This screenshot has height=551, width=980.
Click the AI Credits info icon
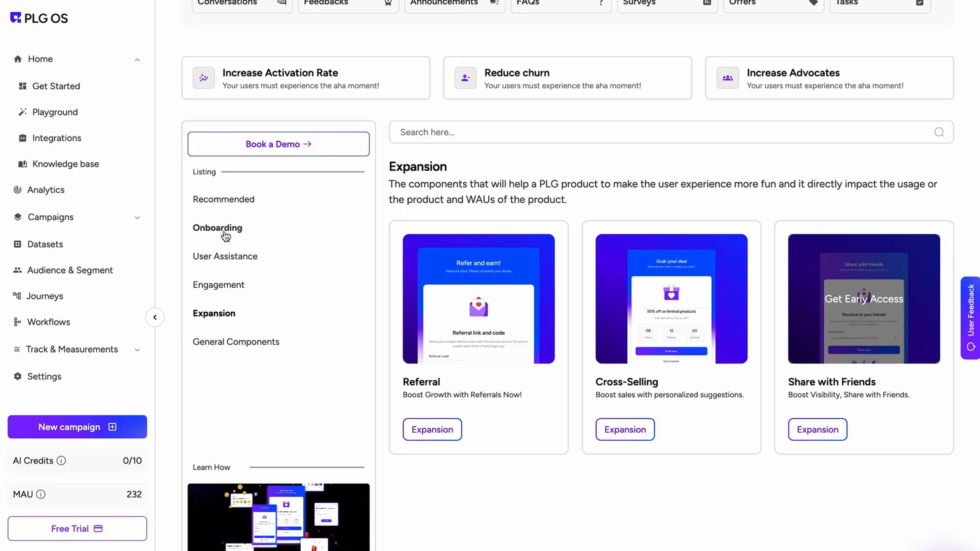coord(61,461)
